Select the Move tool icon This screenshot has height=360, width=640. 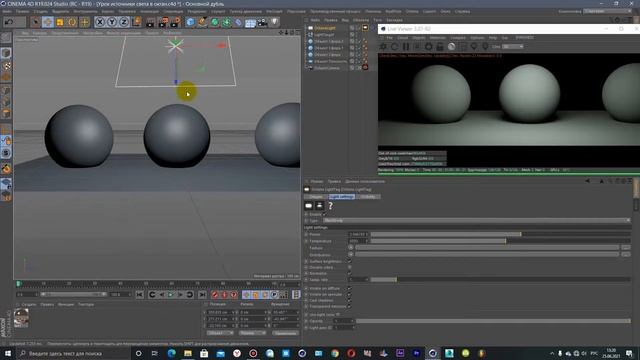click(48, 22)
